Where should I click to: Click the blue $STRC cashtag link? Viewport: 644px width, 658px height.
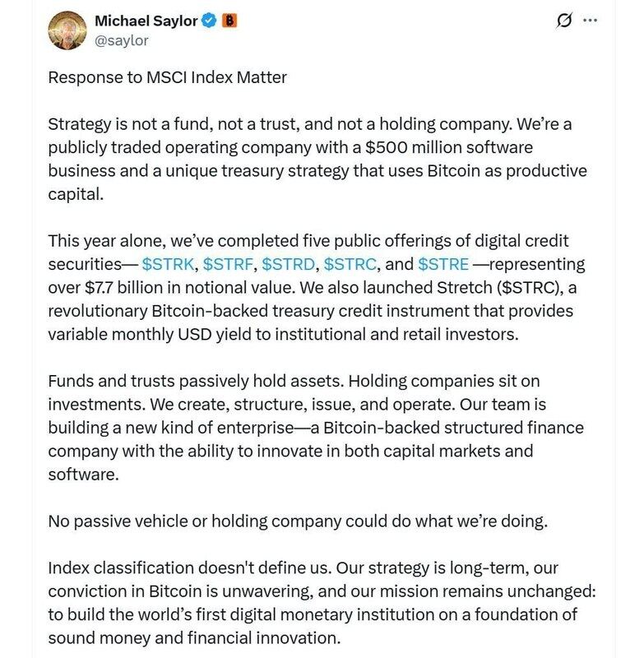pos(350,265)
